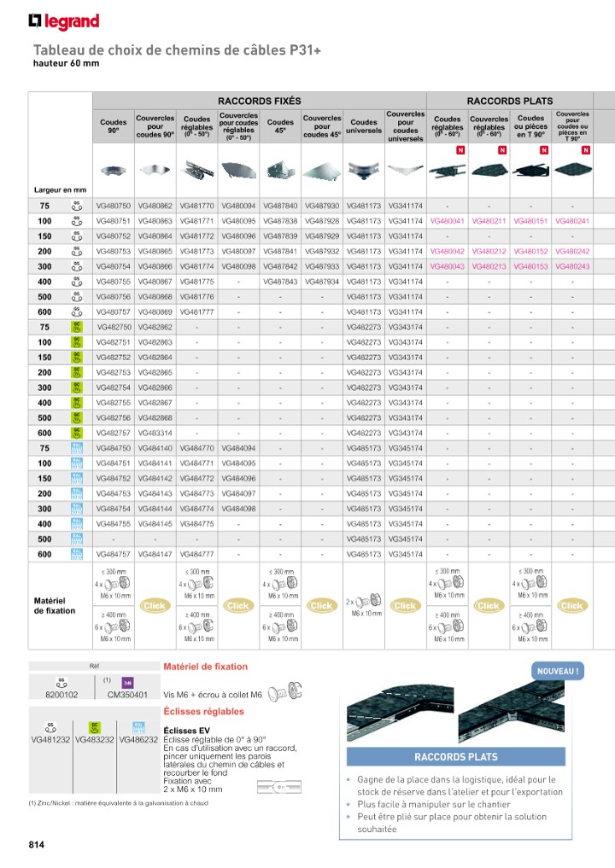
Task: Click the Click badge under Couvercles pour pièces en T
Action: (x=571, y=606)
